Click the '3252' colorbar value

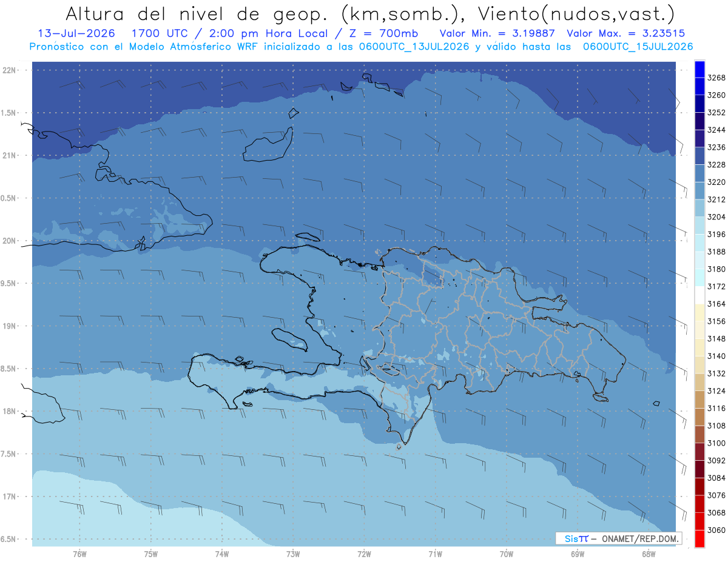[x=716, y=113]
